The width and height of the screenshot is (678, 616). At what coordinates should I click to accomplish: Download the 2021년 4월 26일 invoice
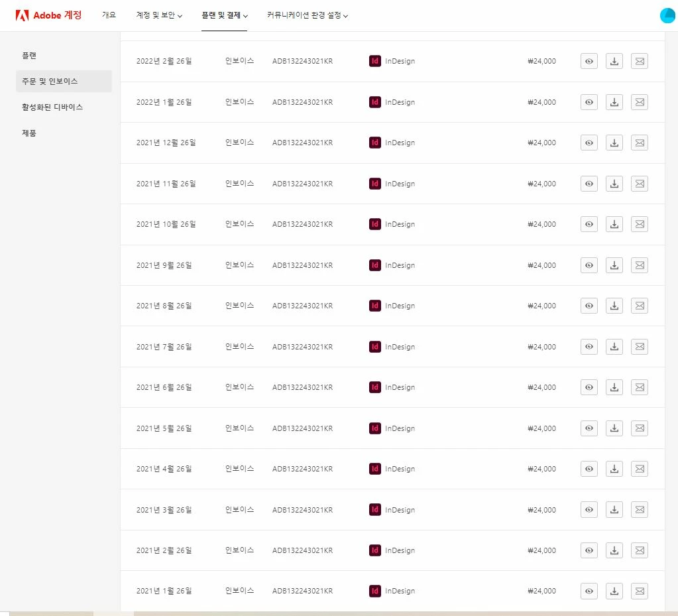click(x=614, y=469)
